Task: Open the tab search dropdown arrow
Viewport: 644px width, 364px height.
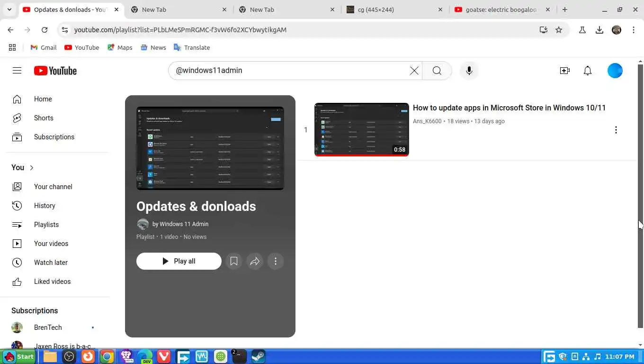Action: [x=9, y=9]
